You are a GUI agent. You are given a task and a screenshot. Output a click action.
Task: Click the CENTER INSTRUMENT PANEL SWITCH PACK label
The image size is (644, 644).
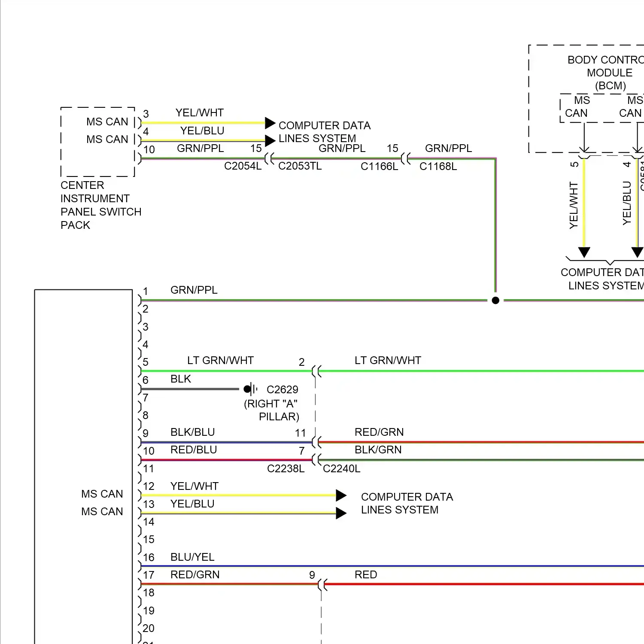101,205
